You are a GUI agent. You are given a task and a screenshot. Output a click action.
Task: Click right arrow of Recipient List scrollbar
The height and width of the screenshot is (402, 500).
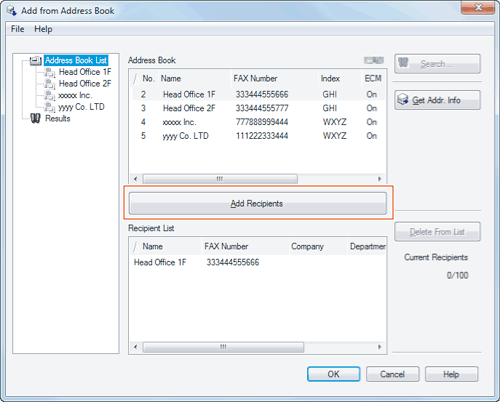click(x=379, y=347)
